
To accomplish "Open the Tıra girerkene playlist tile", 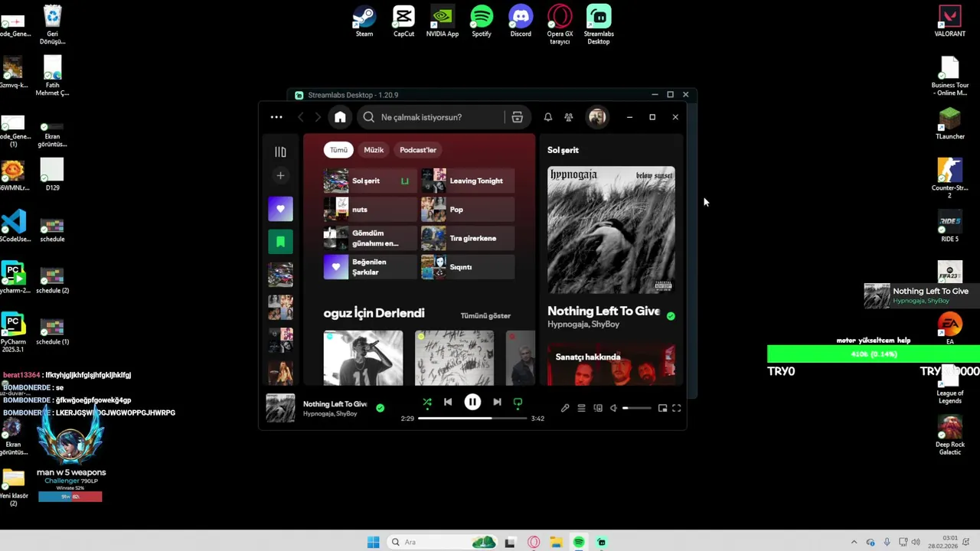I will point(468,238).
